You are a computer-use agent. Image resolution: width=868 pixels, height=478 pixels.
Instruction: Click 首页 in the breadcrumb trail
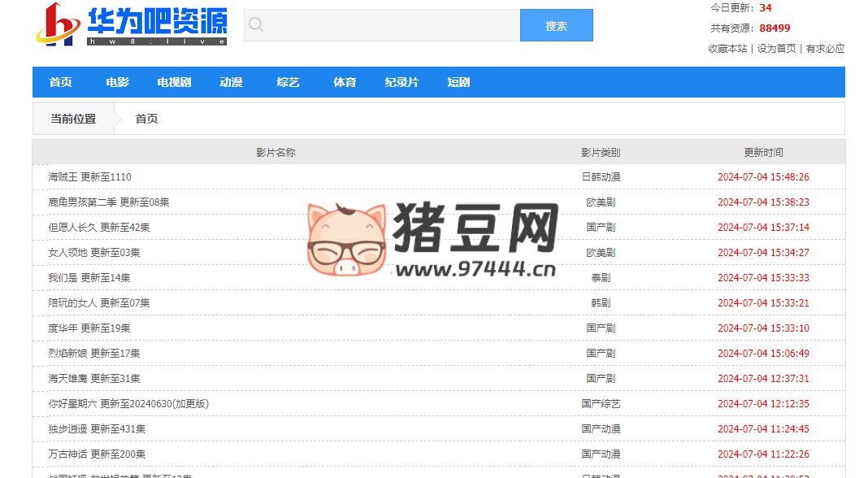[x=146, y=118]
